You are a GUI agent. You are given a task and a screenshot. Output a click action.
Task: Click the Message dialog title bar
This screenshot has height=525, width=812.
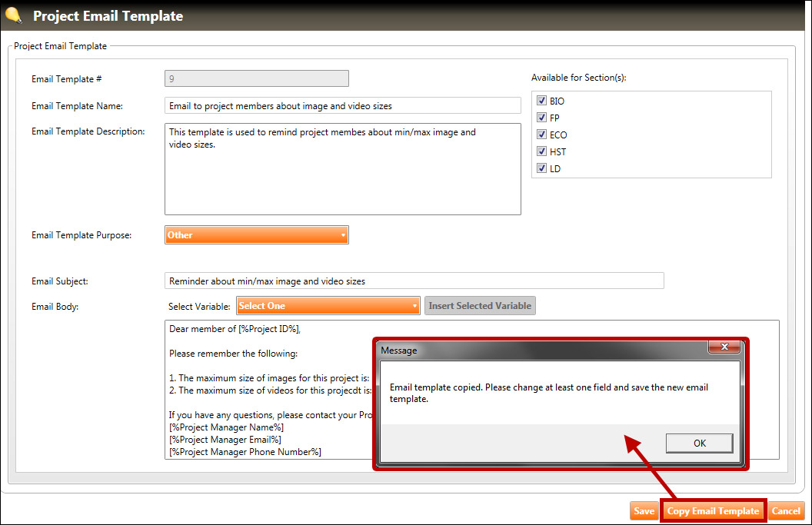538,350
